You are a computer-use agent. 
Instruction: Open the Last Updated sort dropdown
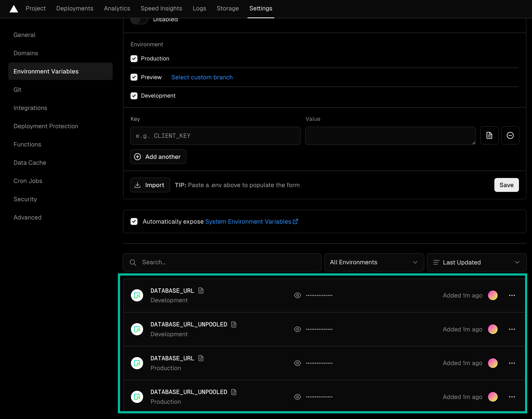pos(477,262)
